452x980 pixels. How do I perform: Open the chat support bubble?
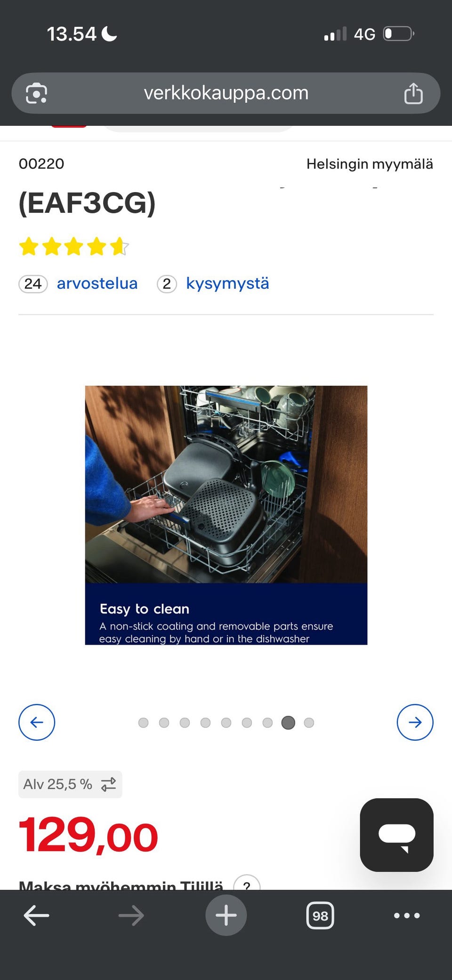pos(396,835)
